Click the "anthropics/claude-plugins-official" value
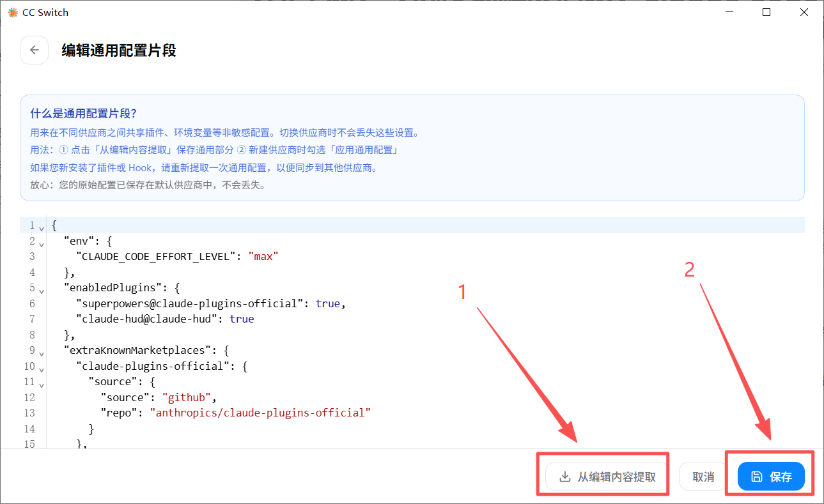This screenshot has width=824, height=504. point(260,413)
